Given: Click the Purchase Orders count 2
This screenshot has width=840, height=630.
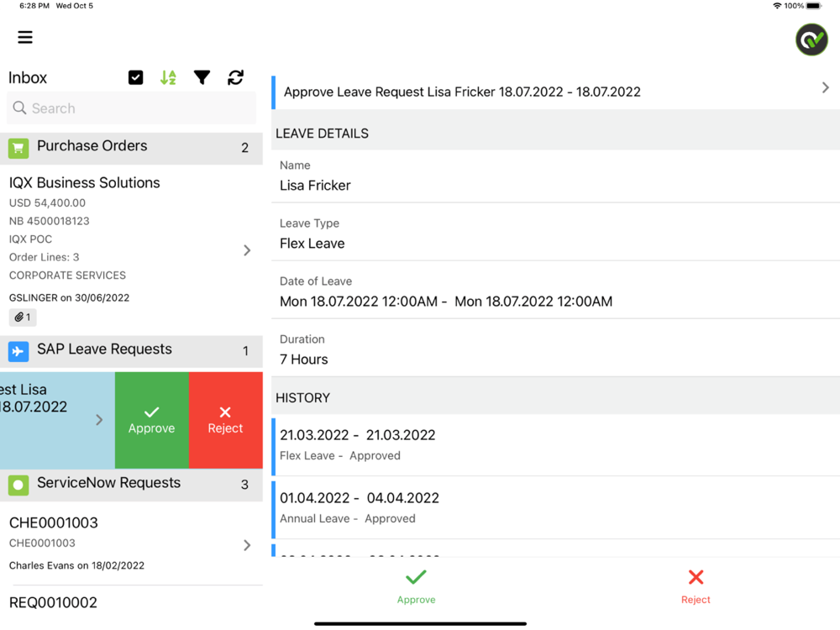Looking at the screenshot, I should (x=244, y=148).
